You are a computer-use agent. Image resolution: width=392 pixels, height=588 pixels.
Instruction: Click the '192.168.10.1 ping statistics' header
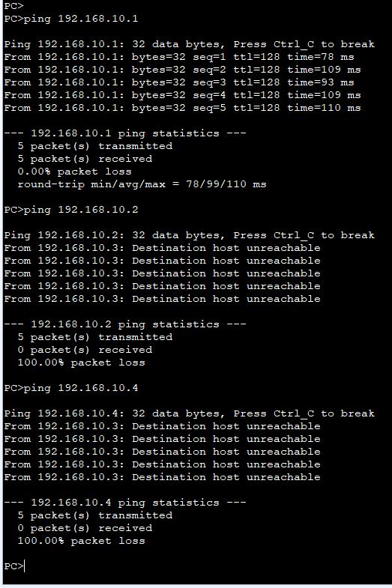[x=125, y=133]
